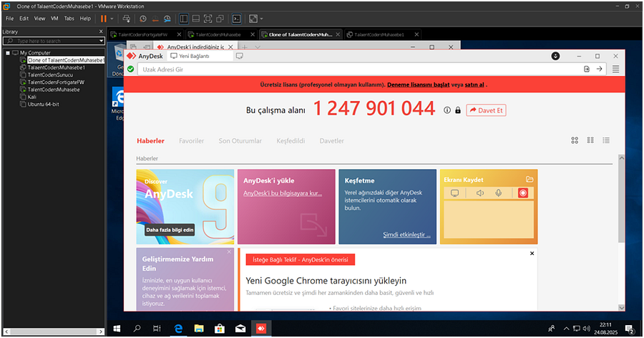Select Kali VM in library

(32, 97)
